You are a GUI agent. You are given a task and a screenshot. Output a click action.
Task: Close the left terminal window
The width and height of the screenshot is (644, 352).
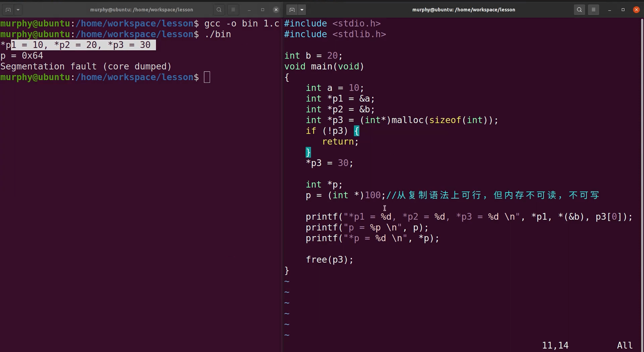click(276, 10)
